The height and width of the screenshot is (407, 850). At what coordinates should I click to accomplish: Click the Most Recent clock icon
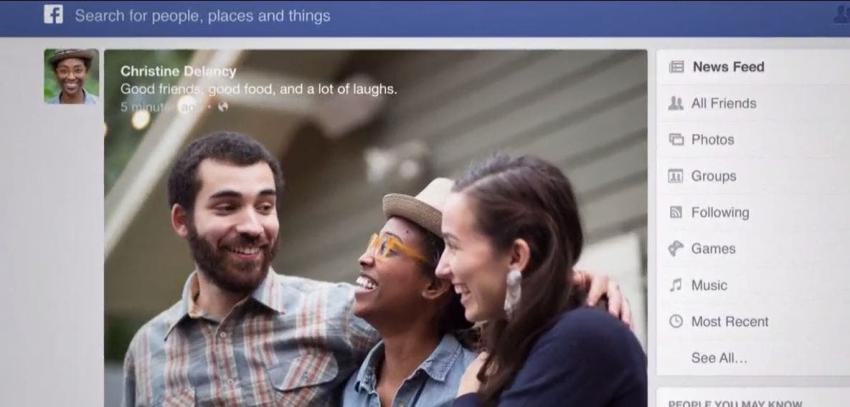coord(675,321)
